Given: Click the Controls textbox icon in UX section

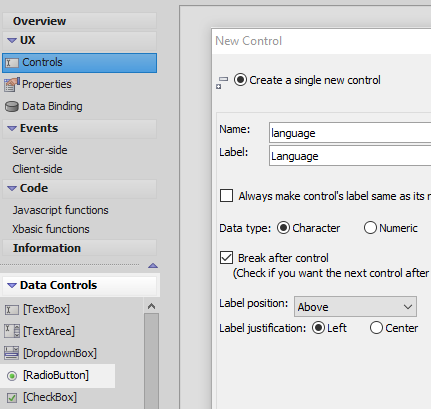Looking at the screenshot, I should coord(12,63).
